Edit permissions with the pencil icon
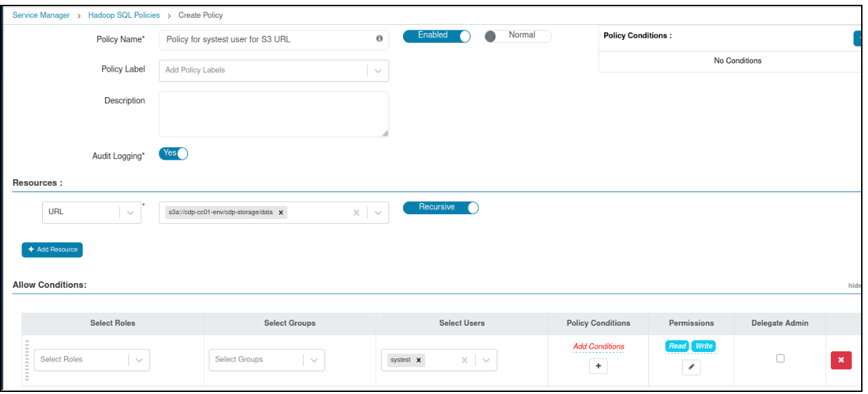 coord(691,368)
